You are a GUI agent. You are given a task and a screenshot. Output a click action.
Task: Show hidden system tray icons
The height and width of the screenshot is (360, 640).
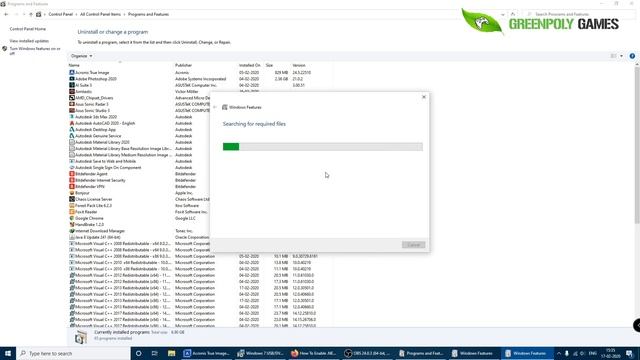click(x=559, y=353)
